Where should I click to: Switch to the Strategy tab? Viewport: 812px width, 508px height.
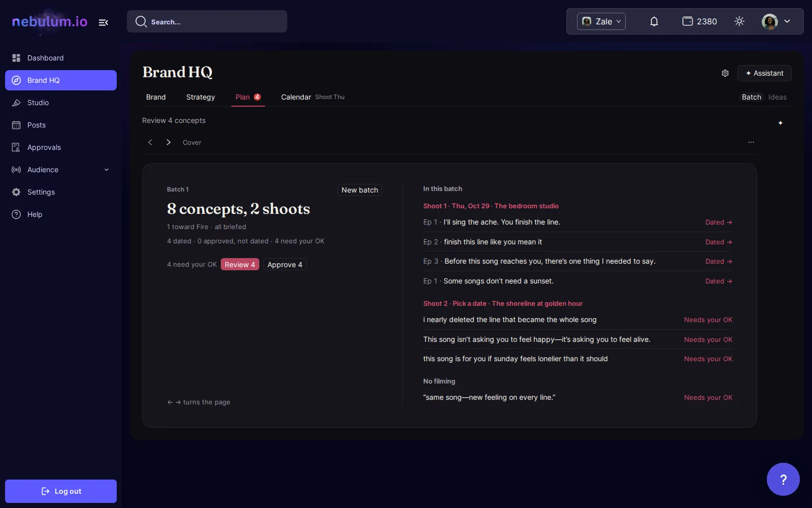pos(200,97)
